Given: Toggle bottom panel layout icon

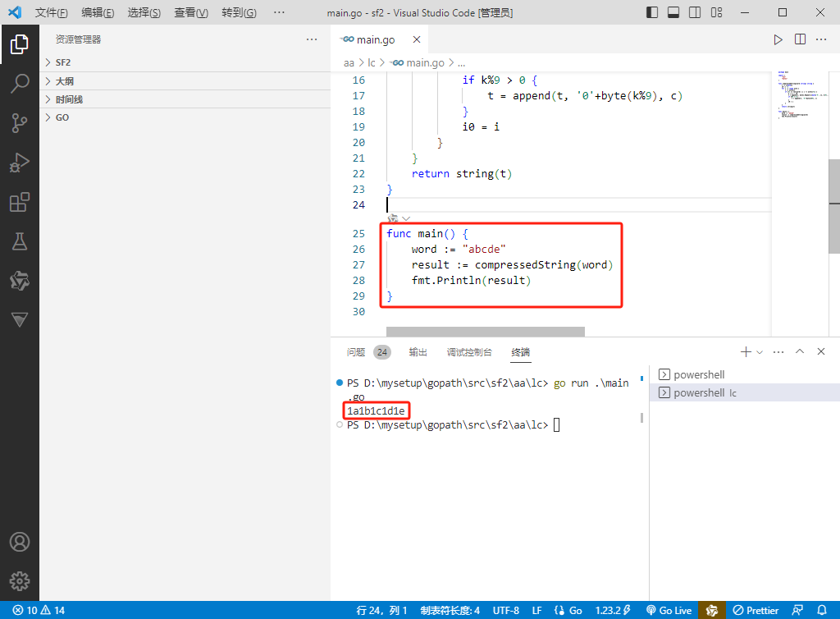Looking at the screenshot, I should [673, 12].
